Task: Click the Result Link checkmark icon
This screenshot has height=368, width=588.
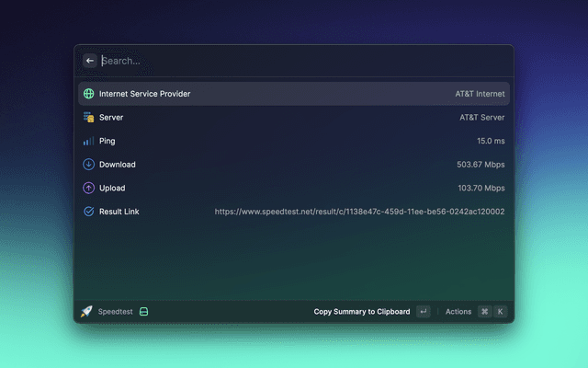Action: [x=89, y=212]
